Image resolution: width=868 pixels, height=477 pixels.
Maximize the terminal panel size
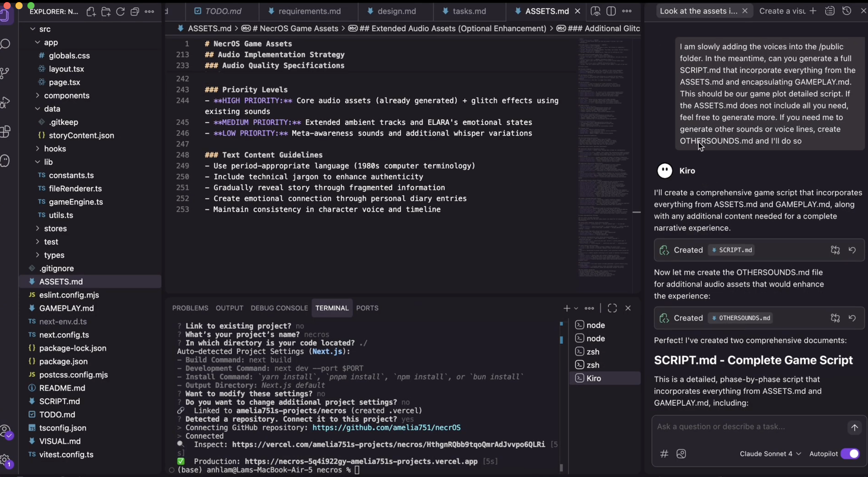click(x=612, y=308)
